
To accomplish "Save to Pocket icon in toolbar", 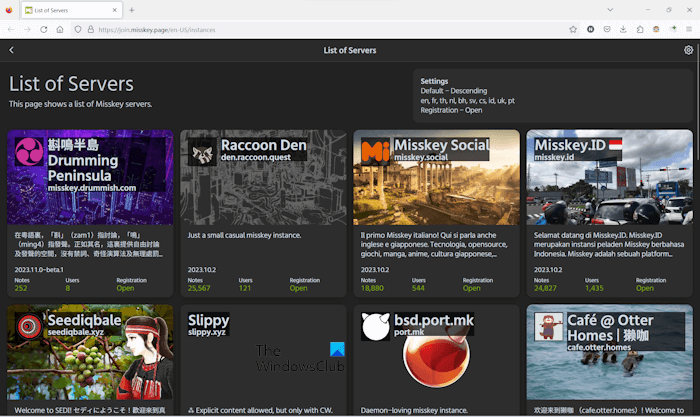I will tap(607, 29).
